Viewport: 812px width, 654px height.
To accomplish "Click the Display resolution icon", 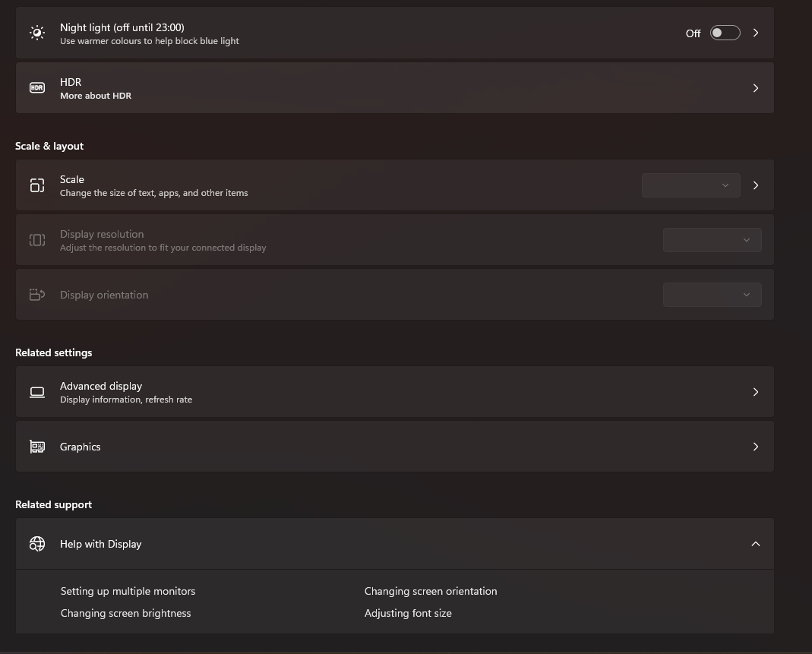I will tap(37, 240).
